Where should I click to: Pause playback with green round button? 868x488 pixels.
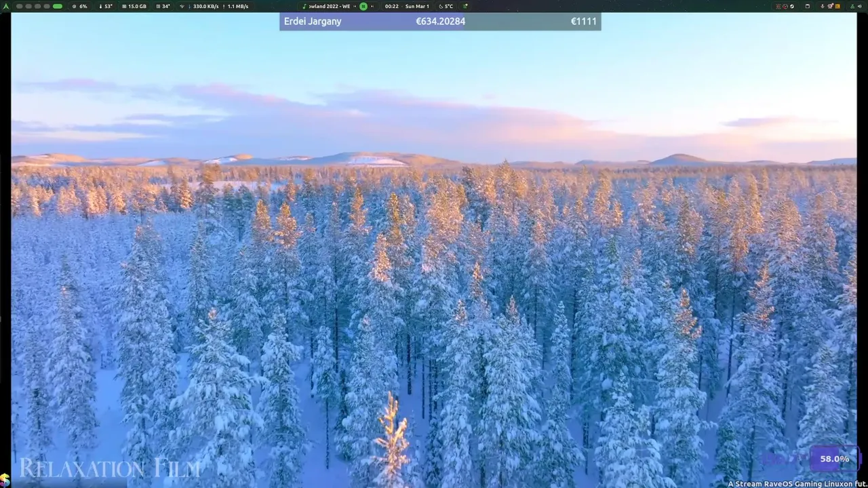tap(363, 6)
